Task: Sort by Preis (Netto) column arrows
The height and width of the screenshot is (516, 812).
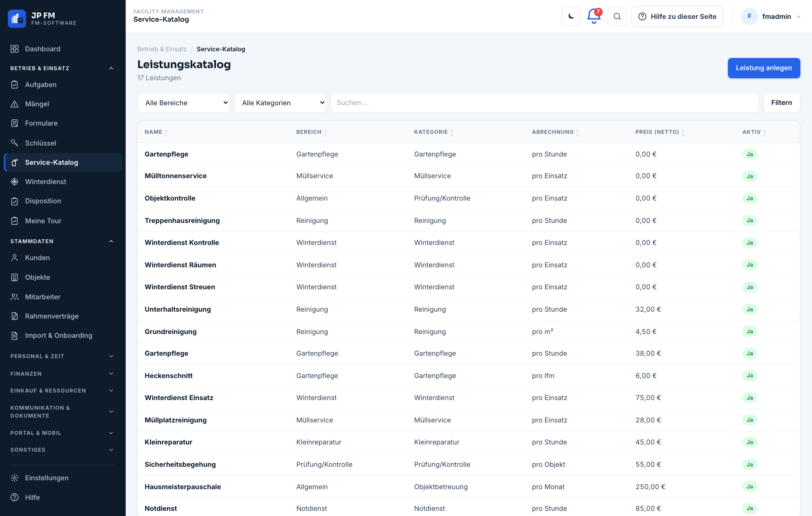Action: (x=683, y=132)
